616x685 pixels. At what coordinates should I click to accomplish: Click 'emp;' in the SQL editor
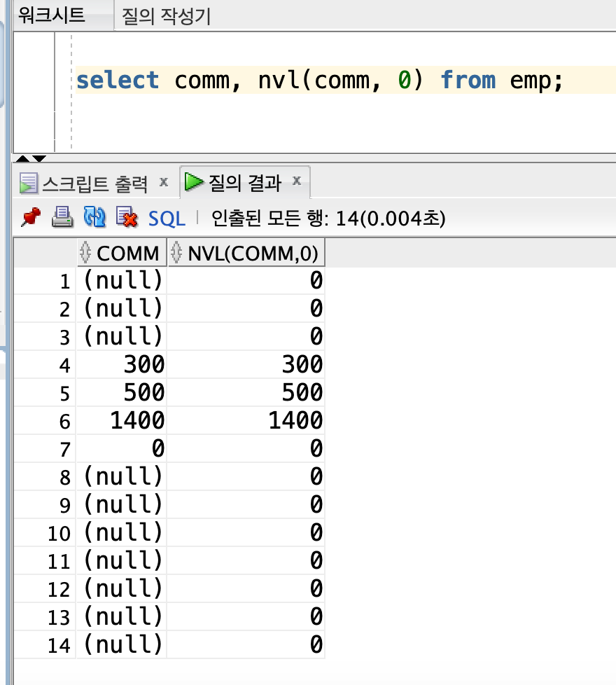(x=536, y=81)
